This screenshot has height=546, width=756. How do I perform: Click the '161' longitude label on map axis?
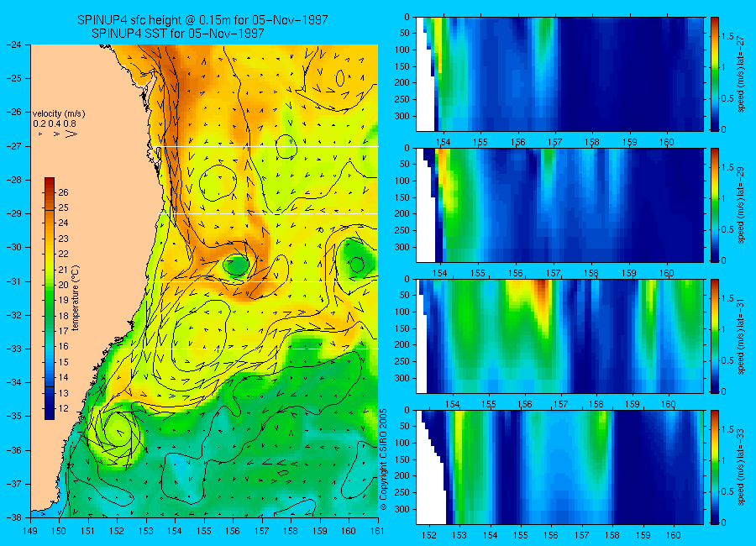coord(377,532)
